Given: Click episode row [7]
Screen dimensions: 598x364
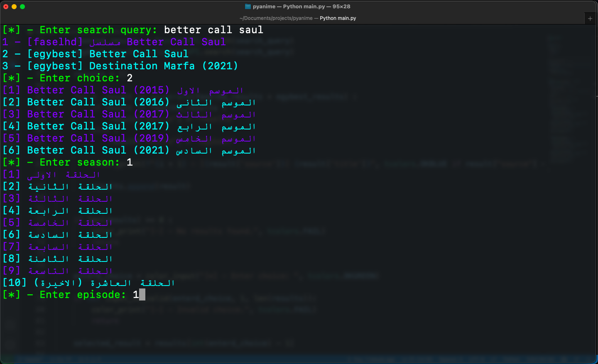Looking at the screenshot, I should coord(58,247).
